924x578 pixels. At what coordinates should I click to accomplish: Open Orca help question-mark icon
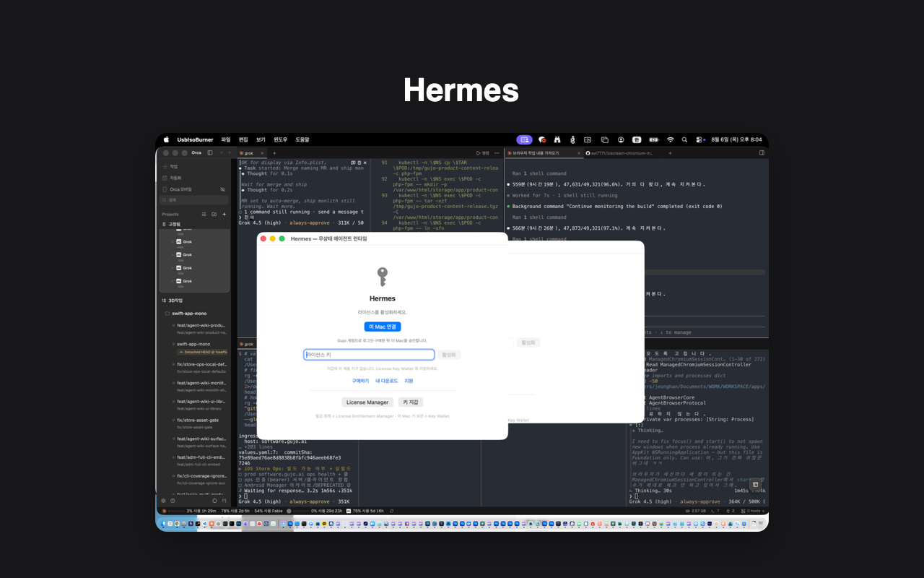pos(173,500)
